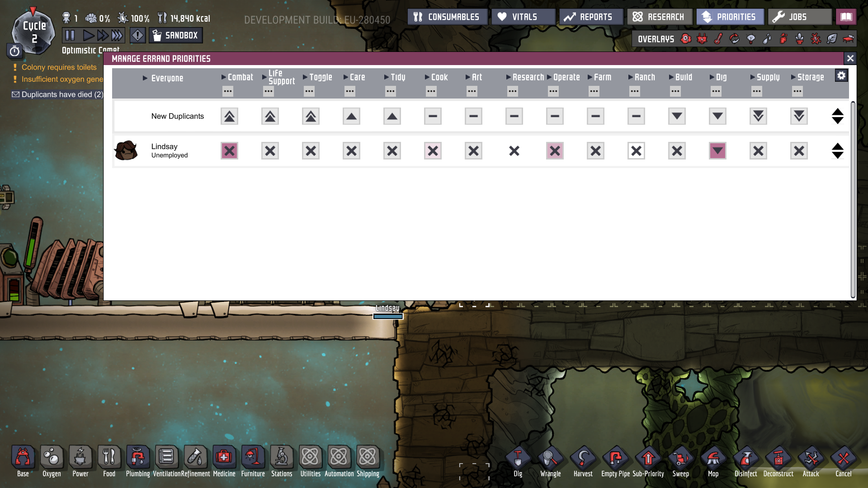The height and width of the screenshot is (488, 868).
Task: Pause the game with the pause control
Action: [71, 35]
